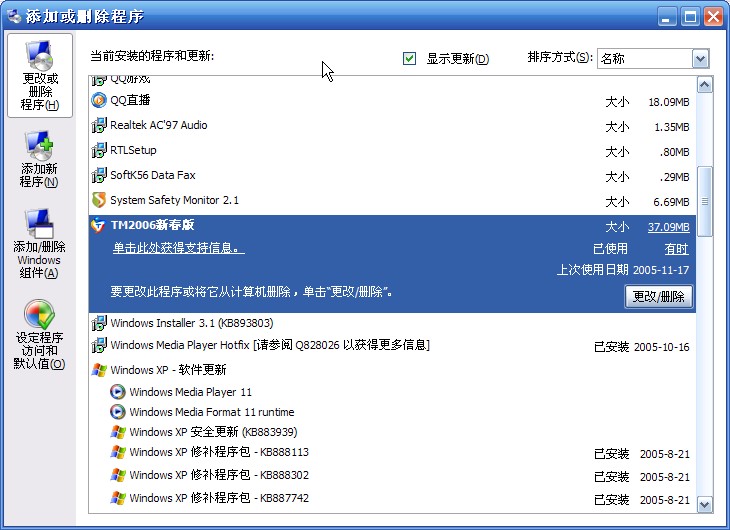Select SoftK56 Data Fax entry
The width and height of the screenshot is (730, 530).
coord(153,176)
